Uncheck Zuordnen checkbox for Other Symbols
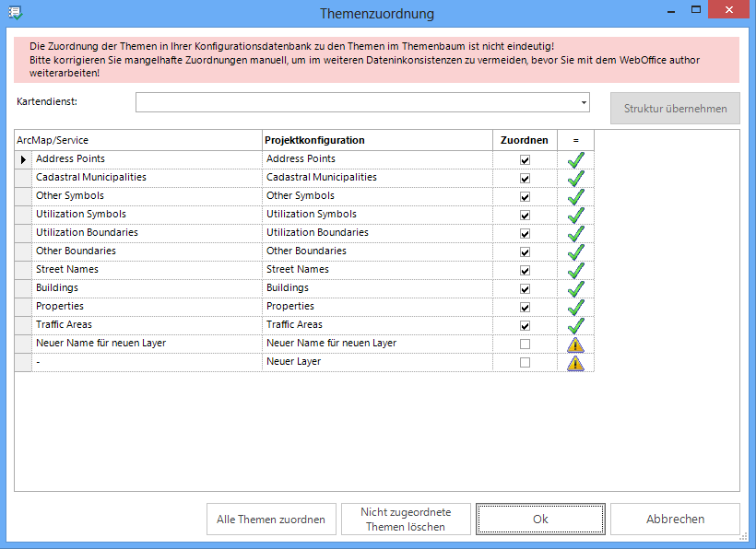The width and height of the screenshot is (756, 549). click(526, 197)
